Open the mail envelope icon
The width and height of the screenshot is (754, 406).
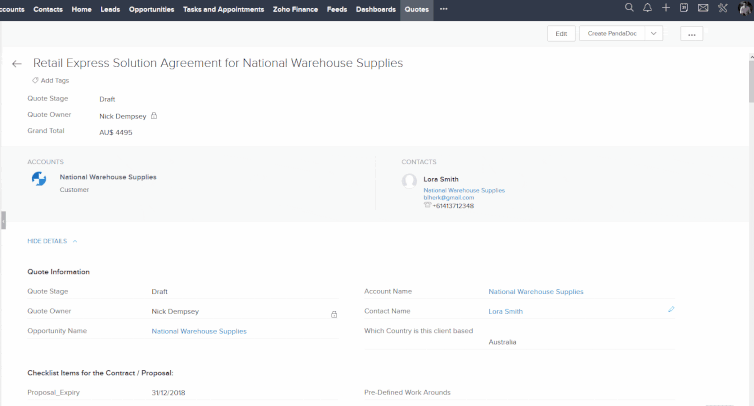(x=703, y=8)
